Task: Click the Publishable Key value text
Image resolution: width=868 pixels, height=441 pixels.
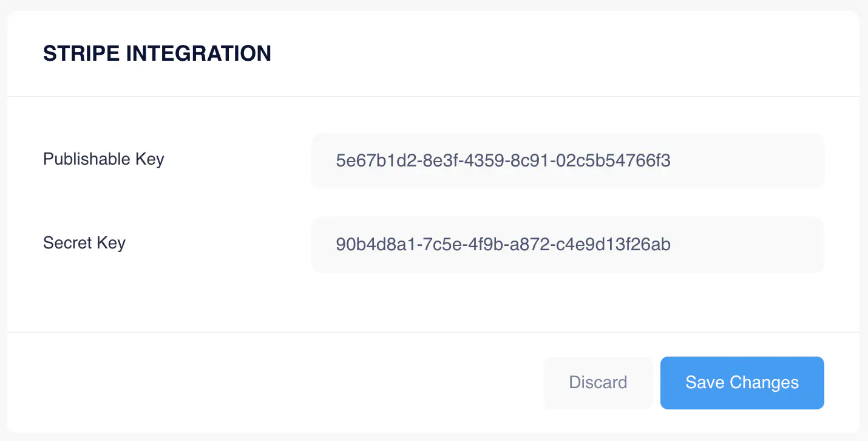Action: pos(503,160)
